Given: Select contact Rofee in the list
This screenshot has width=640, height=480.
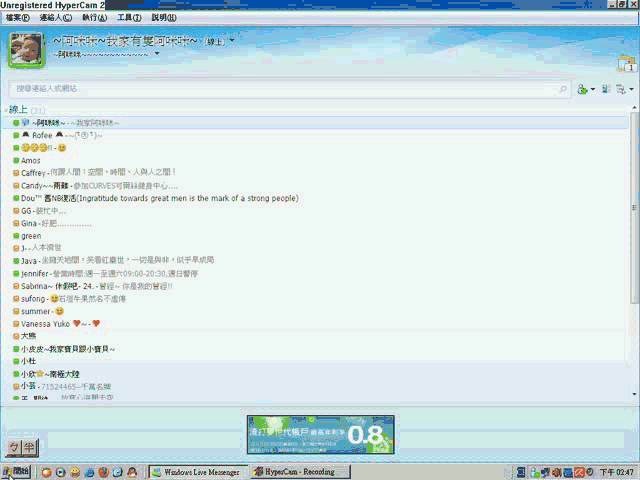Looking at the screenshot, I should tap(58, 135).
